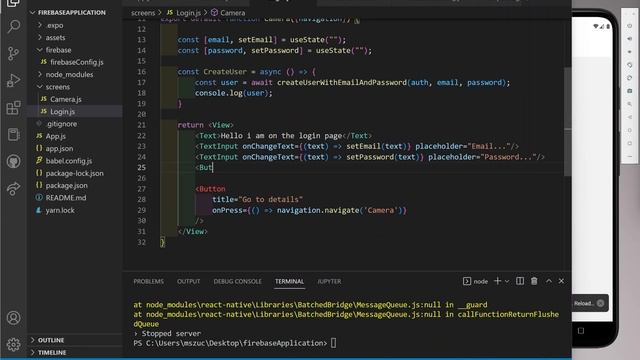Image resolution: width=640 pixels, height=360 pixels.
Task: Click the notebook-like icon below Extensions
Action: pos(13,135)
